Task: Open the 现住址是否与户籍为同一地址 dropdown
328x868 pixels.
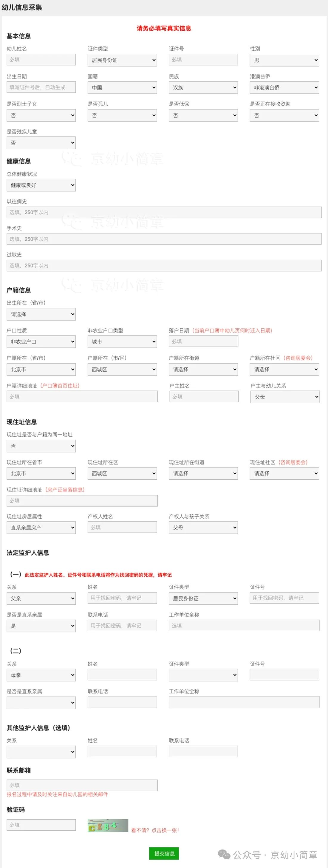Action: click(41, 446)
